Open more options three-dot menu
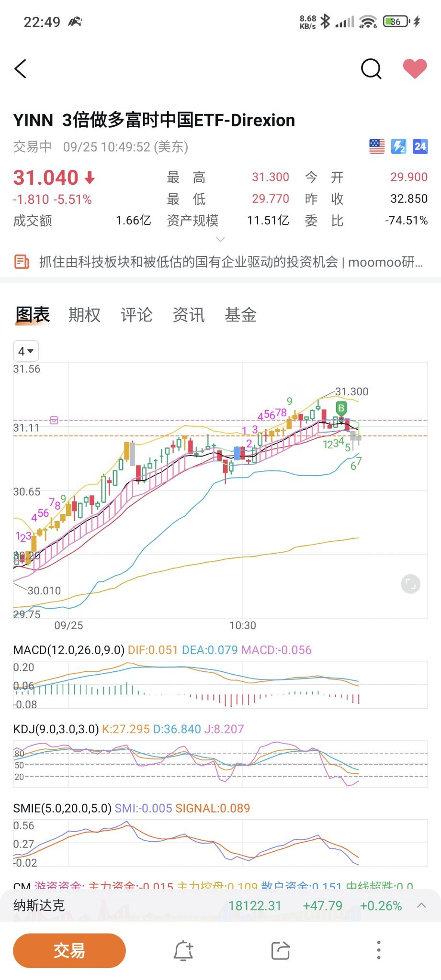 (378, 950)
